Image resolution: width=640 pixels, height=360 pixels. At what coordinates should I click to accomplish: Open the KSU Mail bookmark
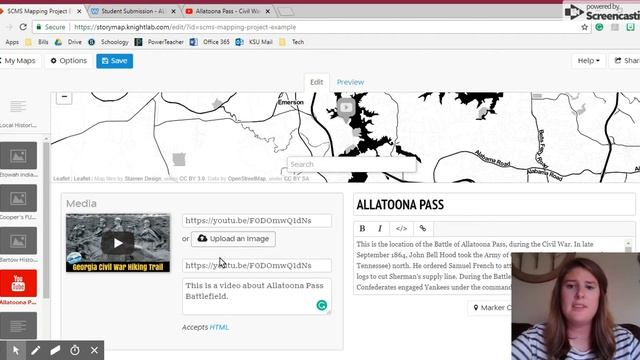254,42
